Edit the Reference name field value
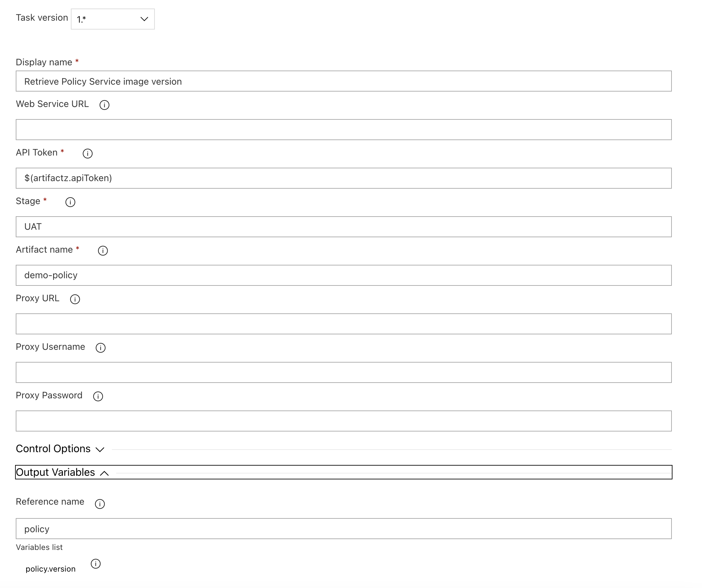 (344, 529)
